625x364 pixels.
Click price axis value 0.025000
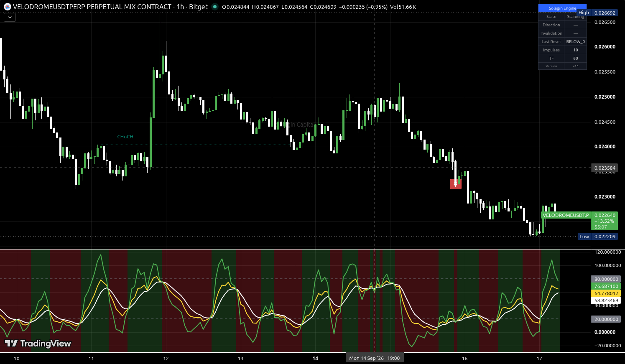[605, 97]
